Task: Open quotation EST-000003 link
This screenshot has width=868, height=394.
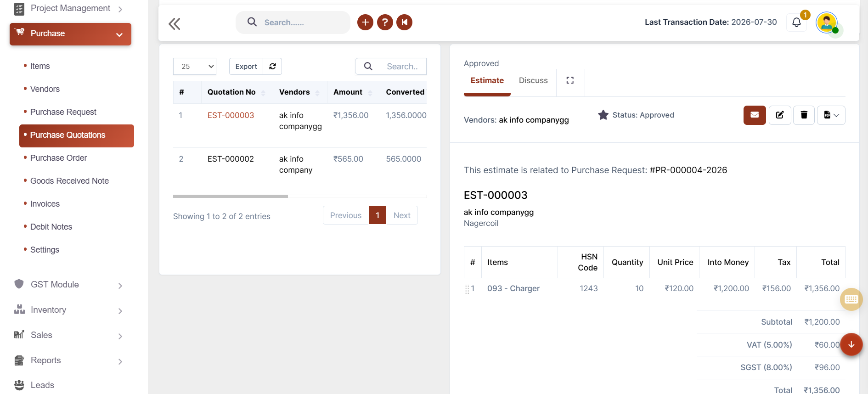Action: click(x=231, y=115)
